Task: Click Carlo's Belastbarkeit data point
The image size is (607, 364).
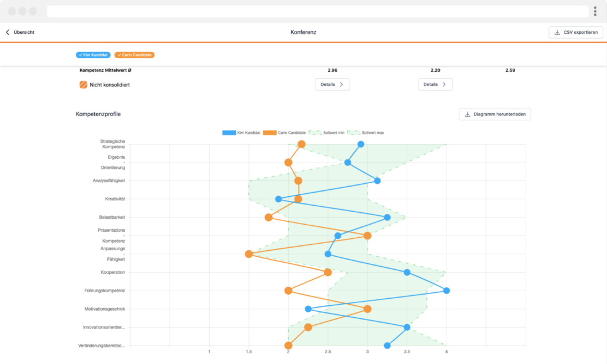Action: [269, 217]
